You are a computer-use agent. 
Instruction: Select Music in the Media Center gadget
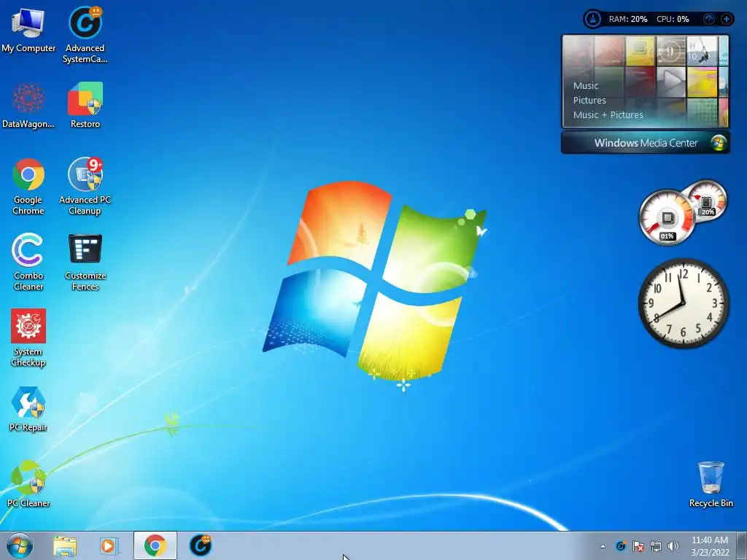click(x=586, y=86)
